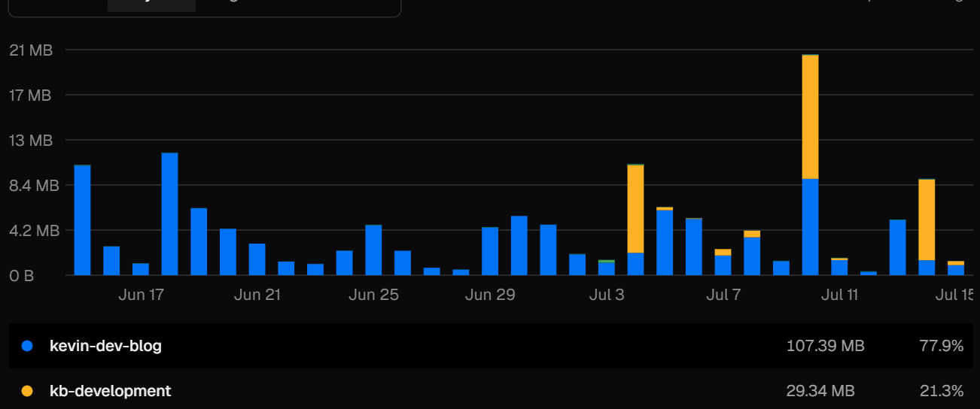
Task: Click the blue bar above Jun 25
Action: tap(373, 250)
